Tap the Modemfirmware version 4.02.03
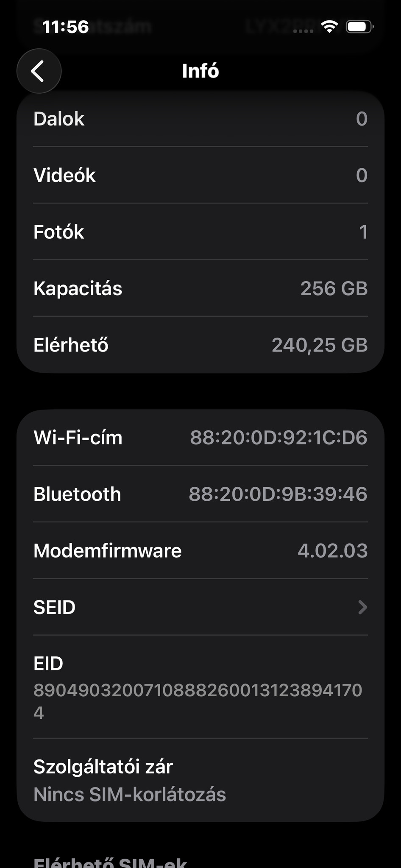Image resolution: width=401 pixels, height=868 pixels. (332, 550)
